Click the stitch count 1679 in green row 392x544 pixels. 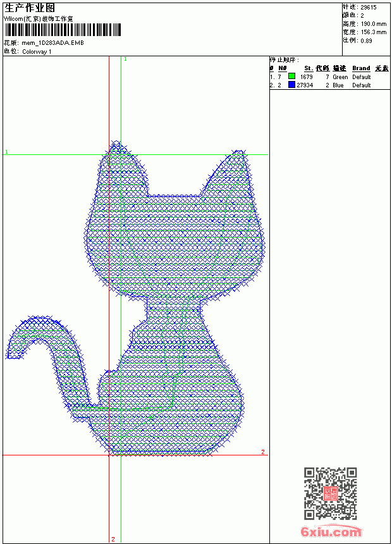(306, 77)
